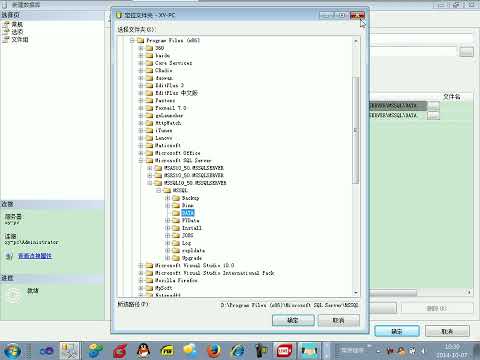Select the highlighted DATA folder

[x=188, y=213]
